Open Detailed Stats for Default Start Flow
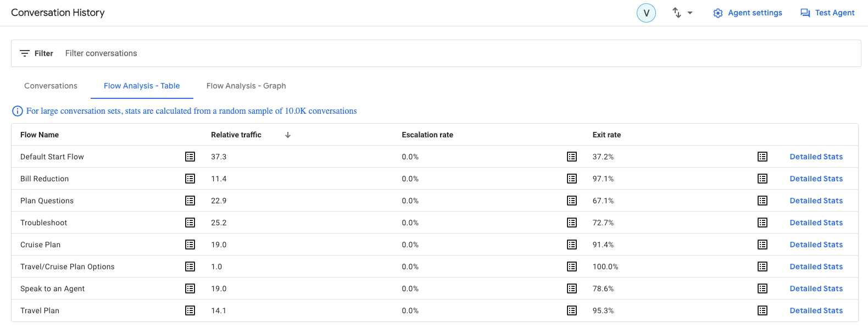Viewport: 868px width, 333px height. click(x=816, y=157)
